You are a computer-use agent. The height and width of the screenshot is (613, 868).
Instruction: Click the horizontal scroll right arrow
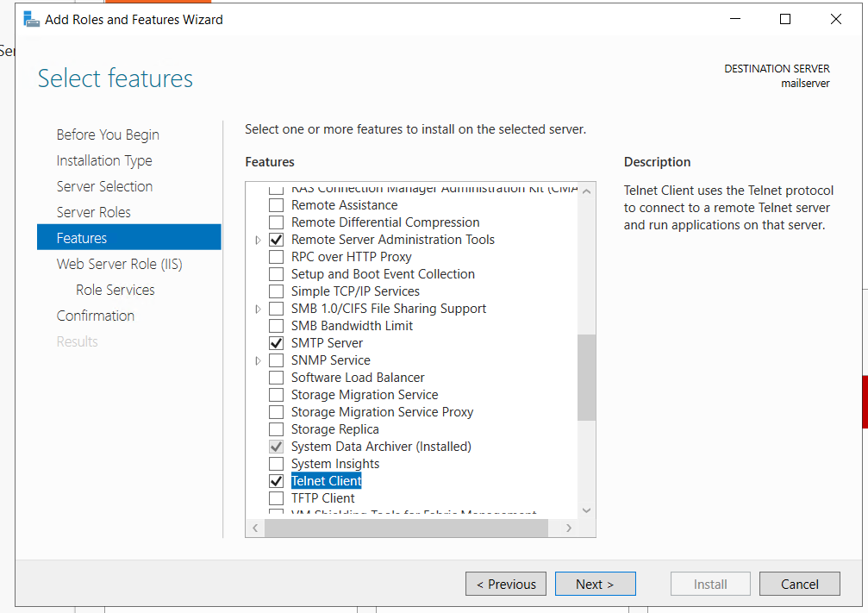click(569, 528)
